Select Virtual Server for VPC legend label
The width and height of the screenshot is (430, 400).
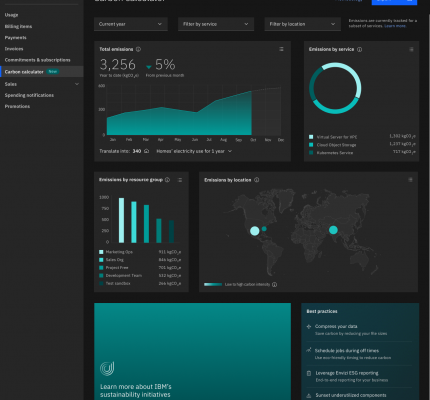[x=337, y=137]
